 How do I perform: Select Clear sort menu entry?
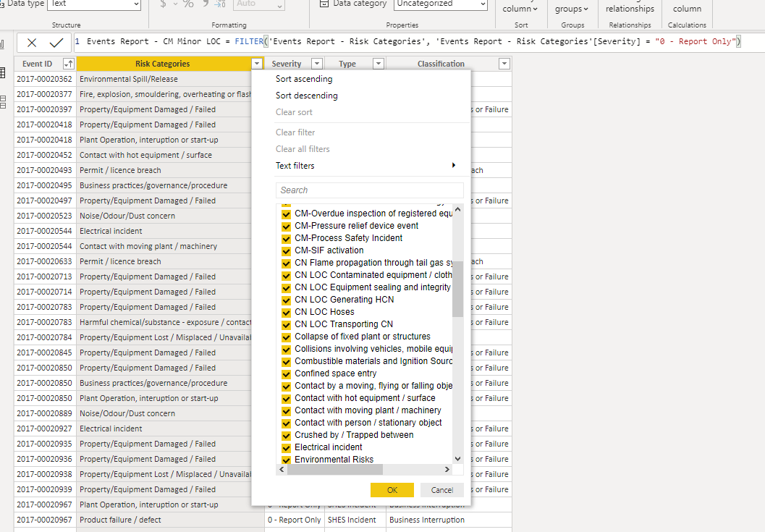(294, 112)
